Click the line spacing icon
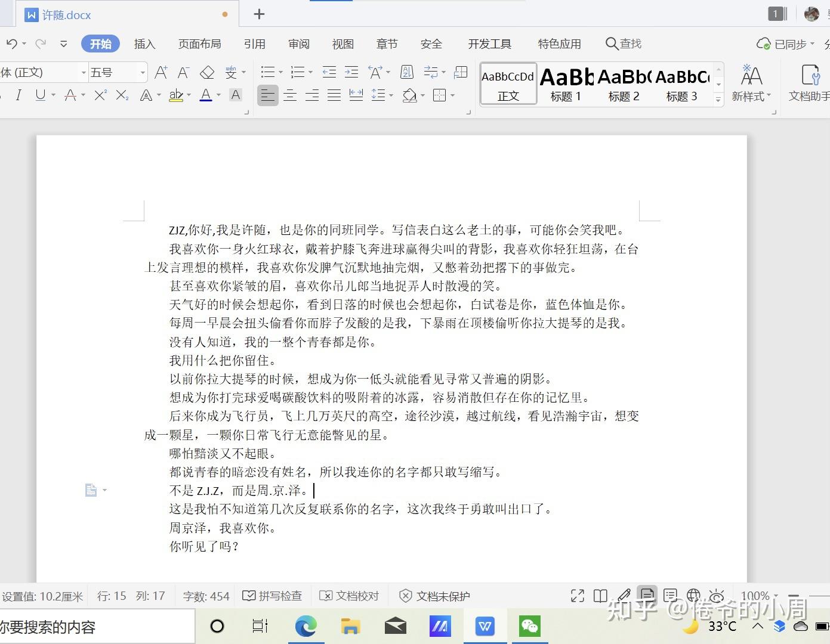 tap(378, 95)
